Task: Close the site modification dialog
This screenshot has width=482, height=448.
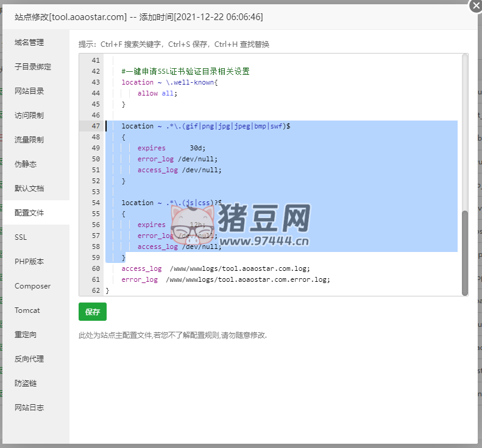Action: [x=475, y=5]
